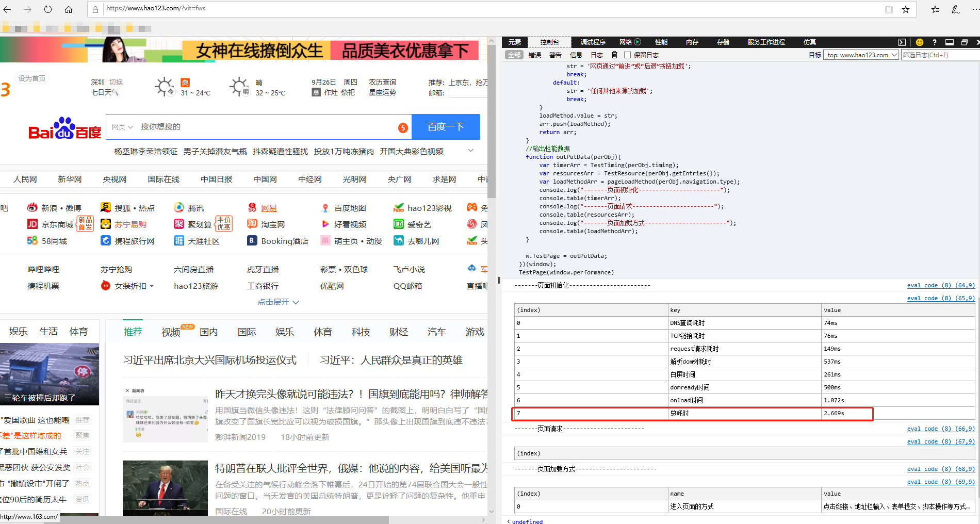The image size is (980, 524).
Task: Go to browser home page icon
Action: [x=69, y=9]
